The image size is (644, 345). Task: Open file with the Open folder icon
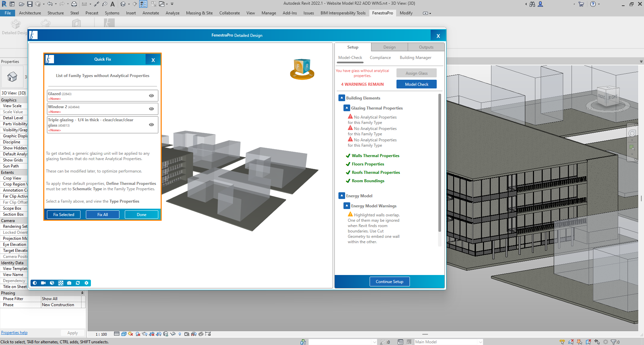(x=21, y=4)
